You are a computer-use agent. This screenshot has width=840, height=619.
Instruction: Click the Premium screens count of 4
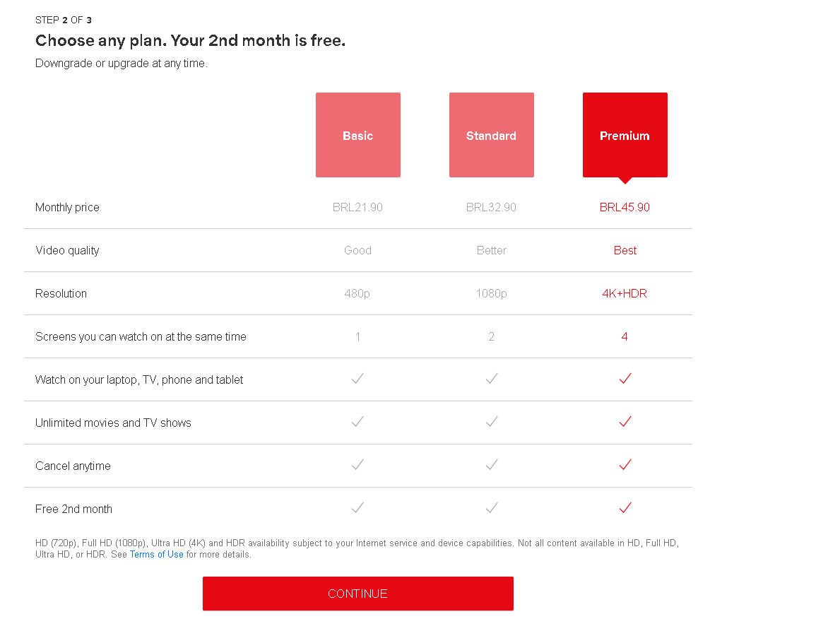[x=625, y=336]
